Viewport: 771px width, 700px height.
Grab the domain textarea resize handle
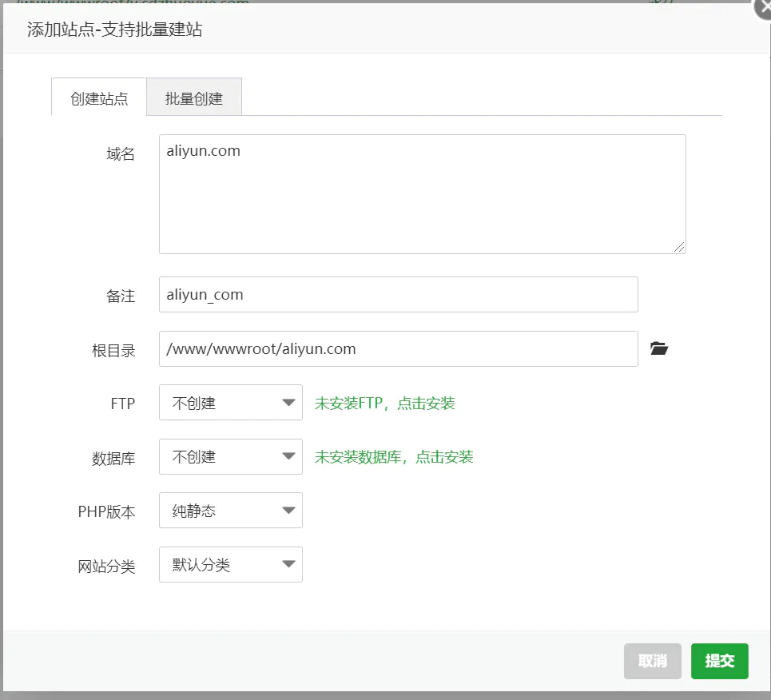coord(679,248)
